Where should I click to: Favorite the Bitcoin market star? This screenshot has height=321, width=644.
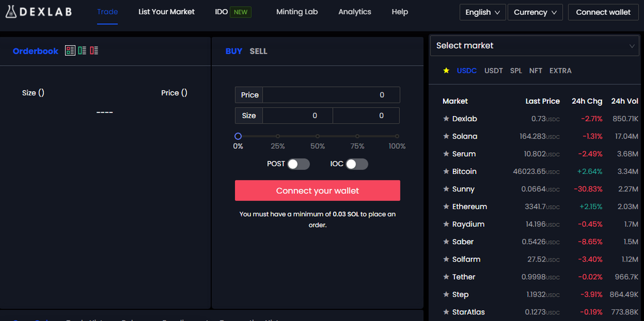click(446, 171)
